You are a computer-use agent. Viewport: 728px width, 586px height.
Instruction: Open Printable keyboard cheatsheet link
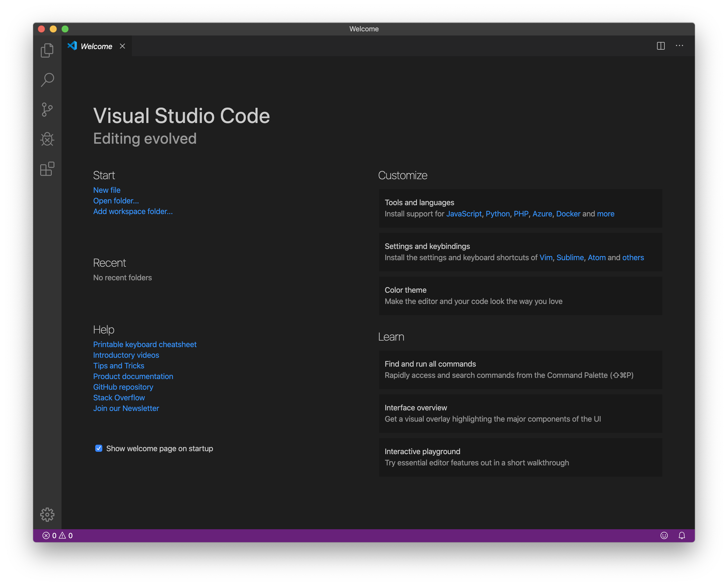145,344
